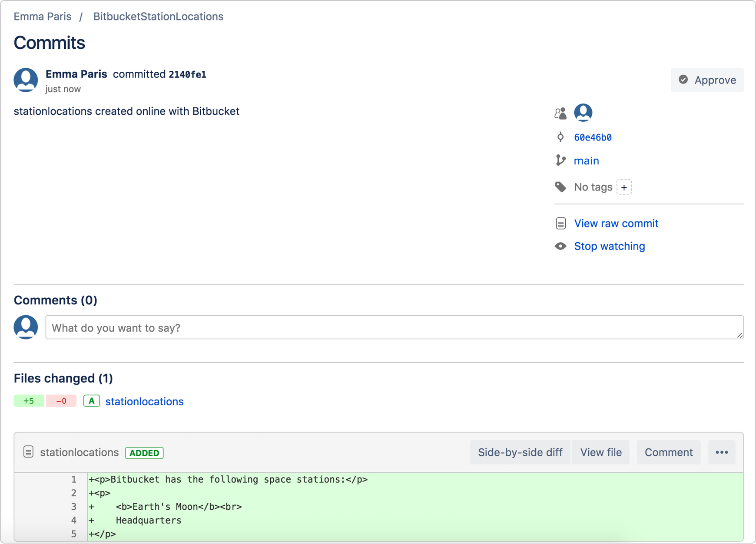756x544 pixels.
Task: Click the branch icon beside main
Action: [561, 160]
